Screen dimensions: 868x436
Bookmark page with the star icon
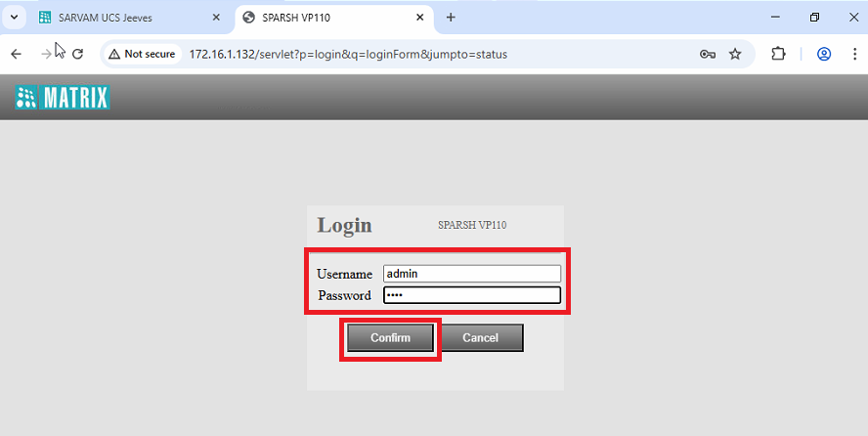[735, 54]
